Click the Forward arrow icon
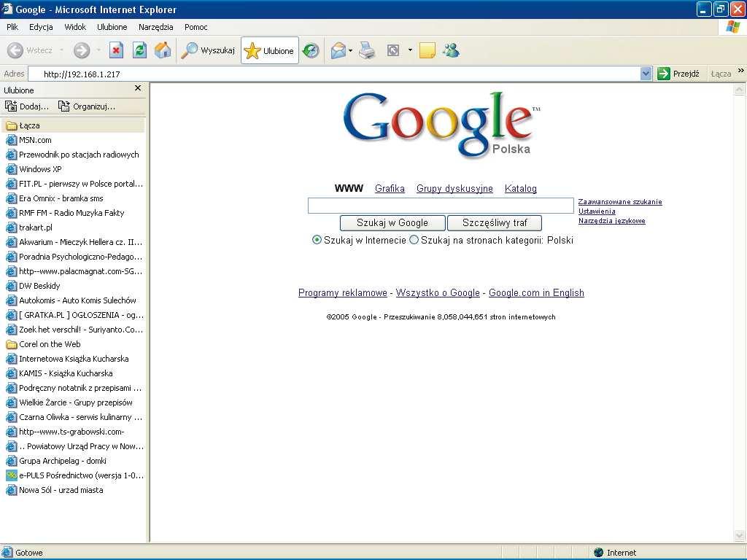The width and height of the screenshot is (747, 560). click(x=82, y=50)
